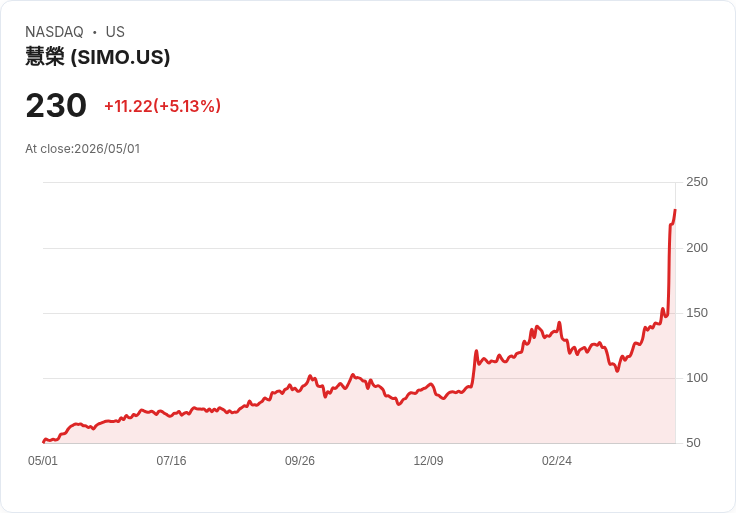The height and width of the screenshot is (513, 736).
Task: Click the 慧榮 (SIMO.US) stock title
Action: pyautogui.click(x=98, y=57)
